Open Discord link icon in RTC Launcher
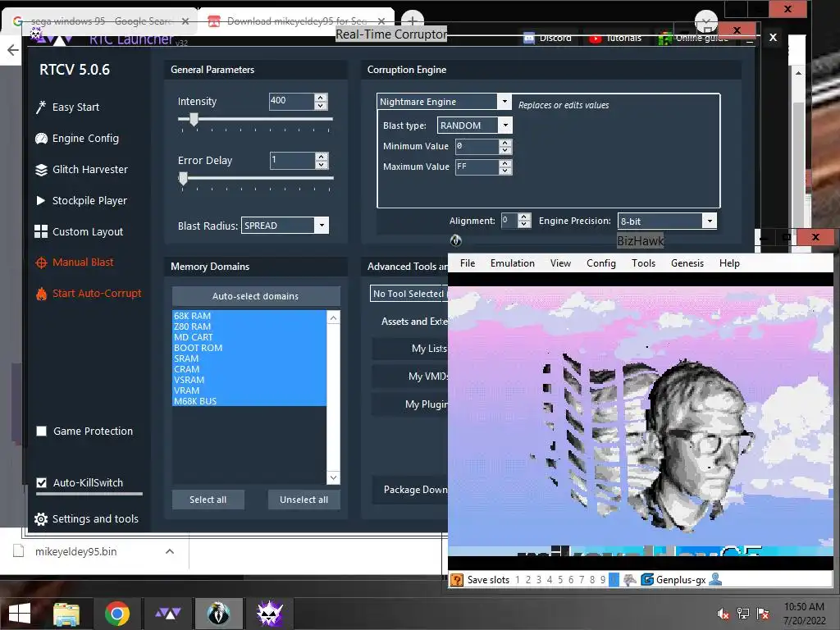The image size is (840, 630). click(x=529, y=39)
